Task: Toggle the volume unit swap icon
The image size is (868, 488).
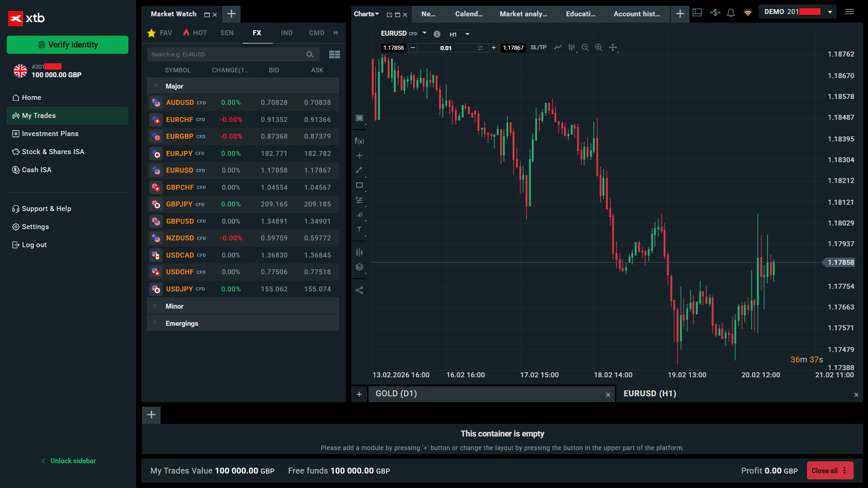Action: point(480,48)
